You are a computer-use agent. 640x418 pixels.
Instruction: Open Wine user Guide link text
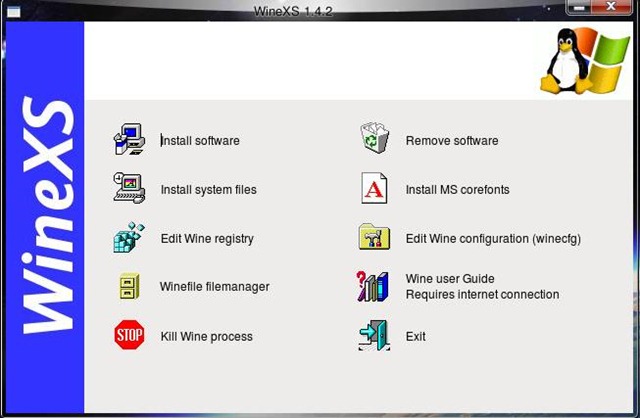click(x=450, y=279)
